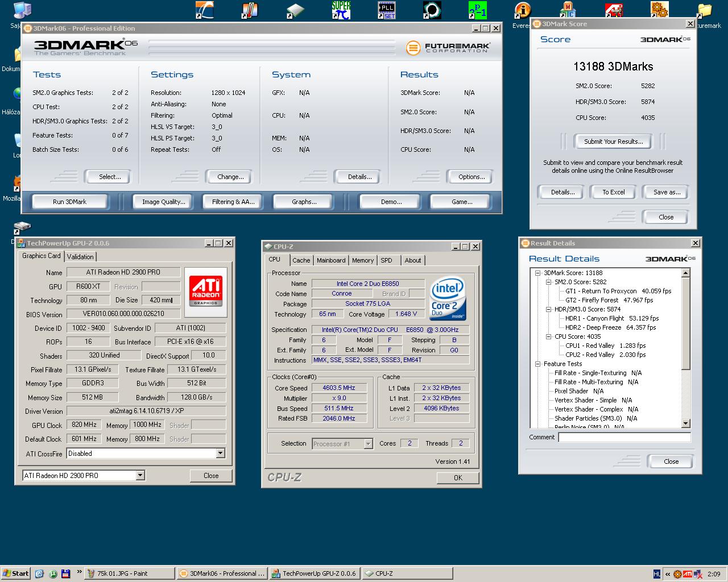Image resolution: width=728 pixels, height=582 pixels.
Task: Open the 2^P-1 Prime95 green shortcut
Action: [x=477, y=10]
